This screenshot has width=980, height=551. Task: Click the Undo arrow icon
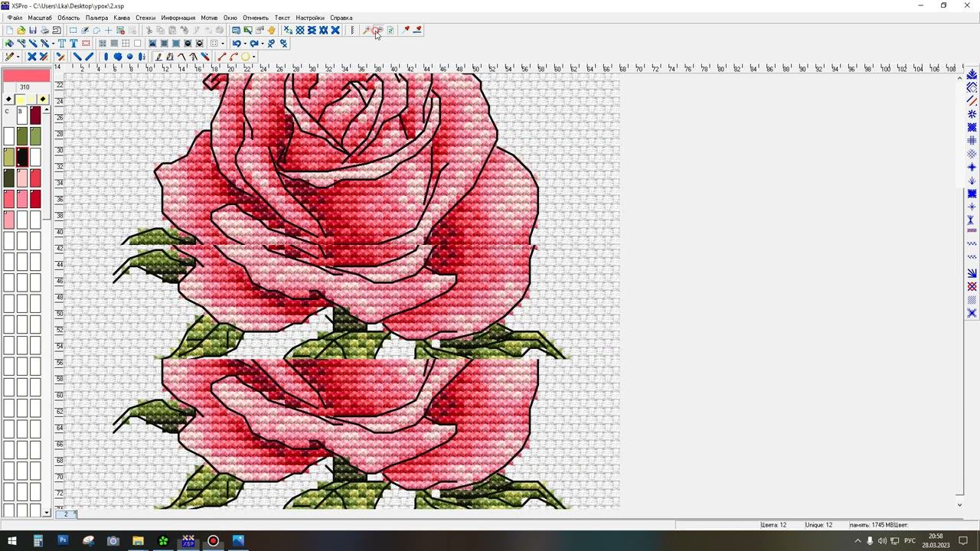236,44
